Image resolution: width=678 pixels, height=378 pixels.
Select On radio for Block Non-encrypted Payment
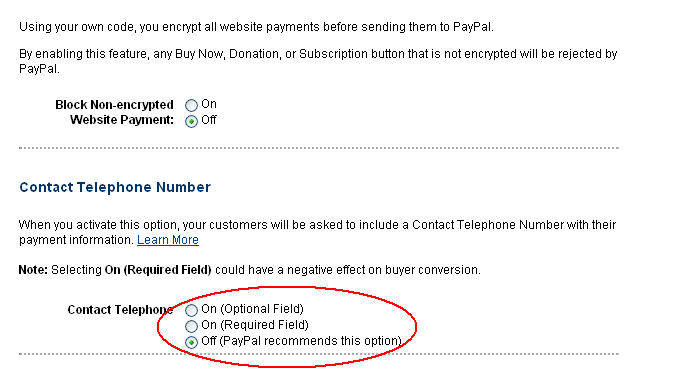coord(191,105)
